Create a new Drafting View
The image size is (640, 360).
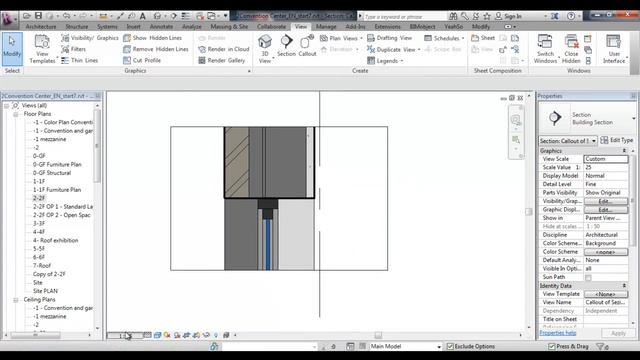click(389, 38)
